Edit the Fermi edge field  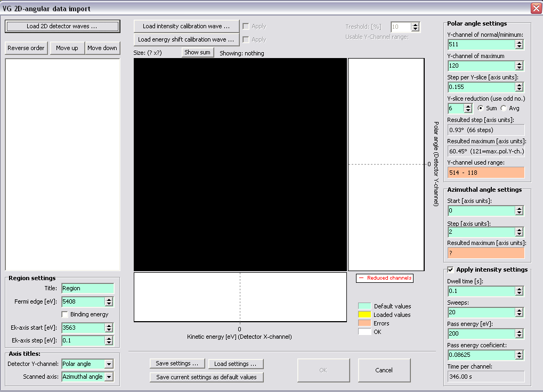coord(83,301)
